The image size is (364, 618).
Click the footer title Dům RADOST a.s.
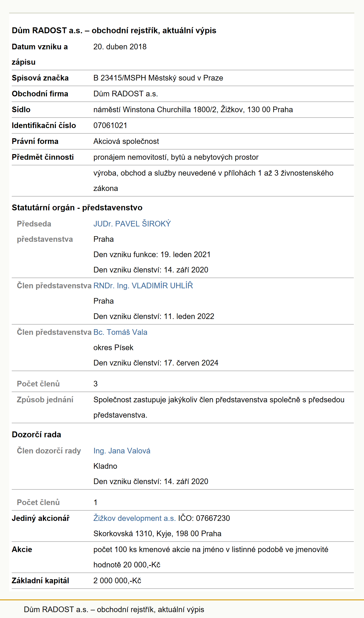tap(114, 610)
